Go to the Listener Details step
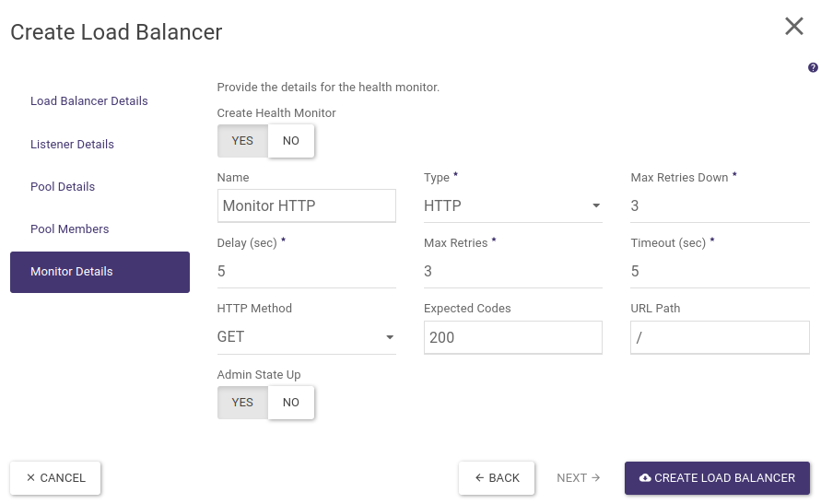This screenshot has height=504, width=821. [x=73, y=145]
